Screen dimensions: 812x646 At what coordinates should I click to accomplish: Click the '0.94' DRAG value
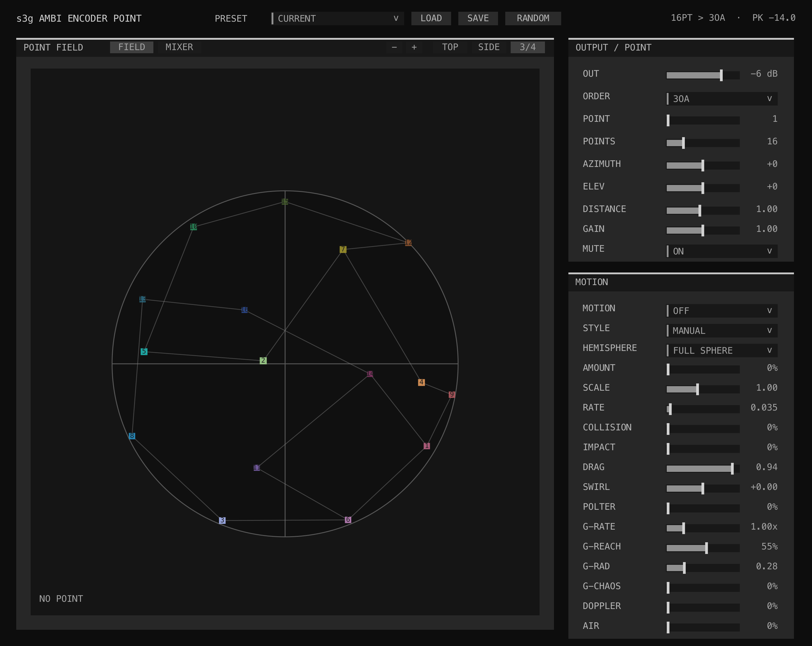[x=767, y=467]
